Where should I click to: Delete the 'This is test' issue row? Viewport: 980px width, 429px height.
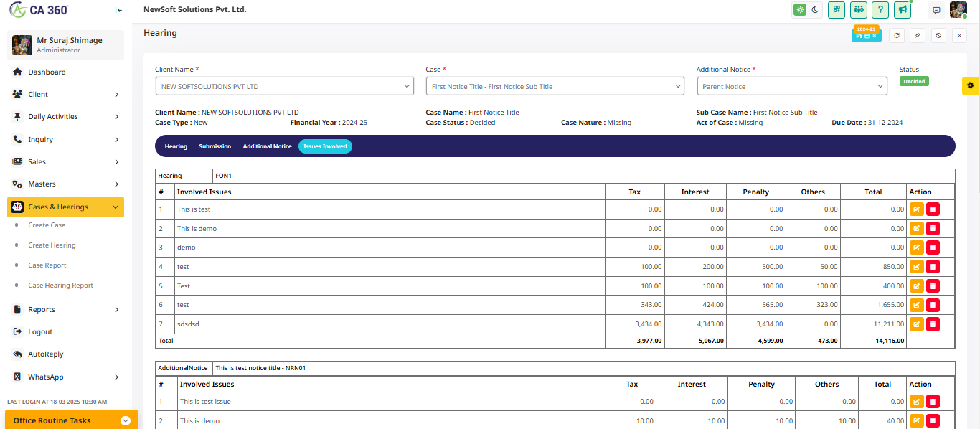(x=933, y=209)
